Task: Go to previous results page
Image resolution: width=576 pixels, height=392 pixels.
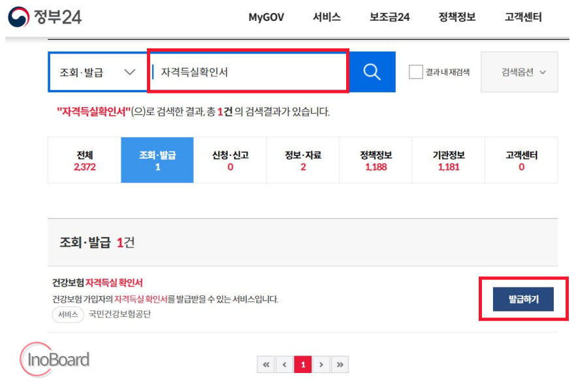Action: (284, 365)
